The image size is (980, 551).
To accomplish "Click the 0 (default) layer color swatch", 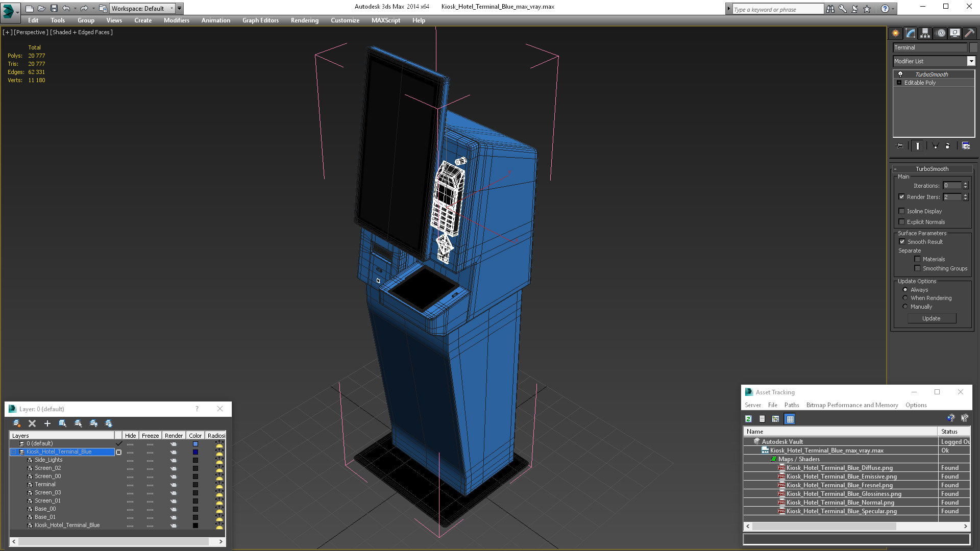I will 195,444.
